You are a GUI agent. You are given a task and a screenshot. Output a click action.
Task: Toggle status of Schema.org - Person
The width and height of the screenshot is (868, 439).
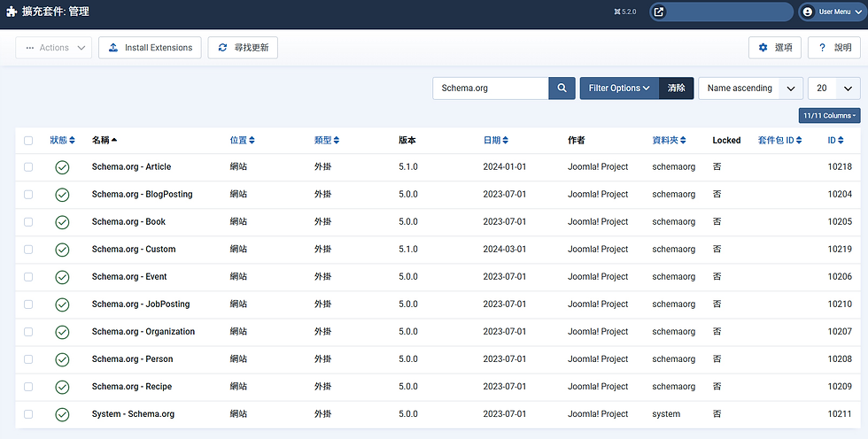[x=63, y=359]
